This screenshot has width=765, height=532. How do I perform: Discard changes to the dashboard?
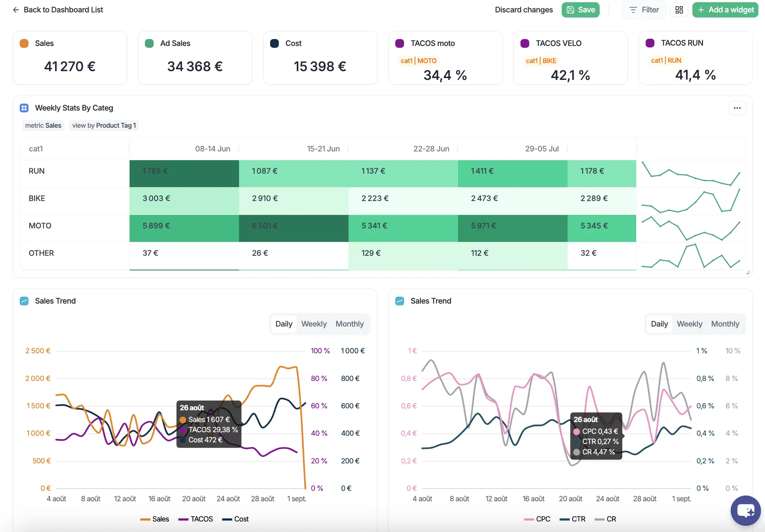[524, 10]
